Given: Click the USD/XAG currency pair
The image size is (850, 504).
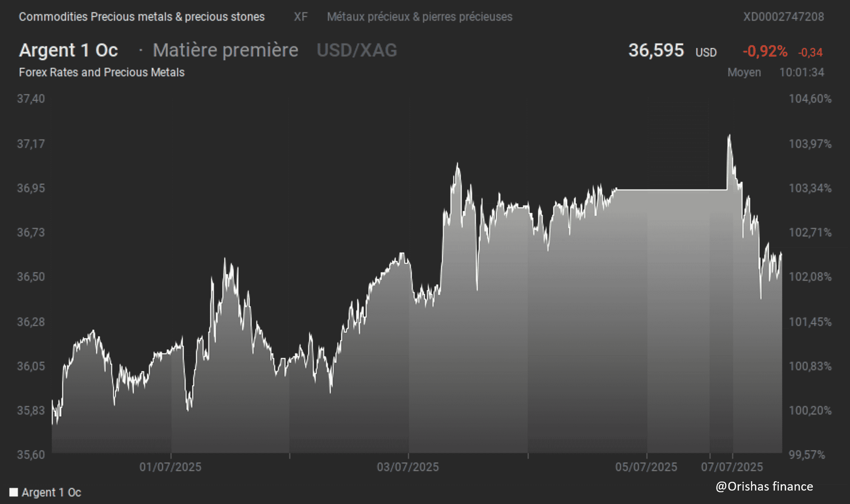Looking at the screenshot, I should 357,50.
